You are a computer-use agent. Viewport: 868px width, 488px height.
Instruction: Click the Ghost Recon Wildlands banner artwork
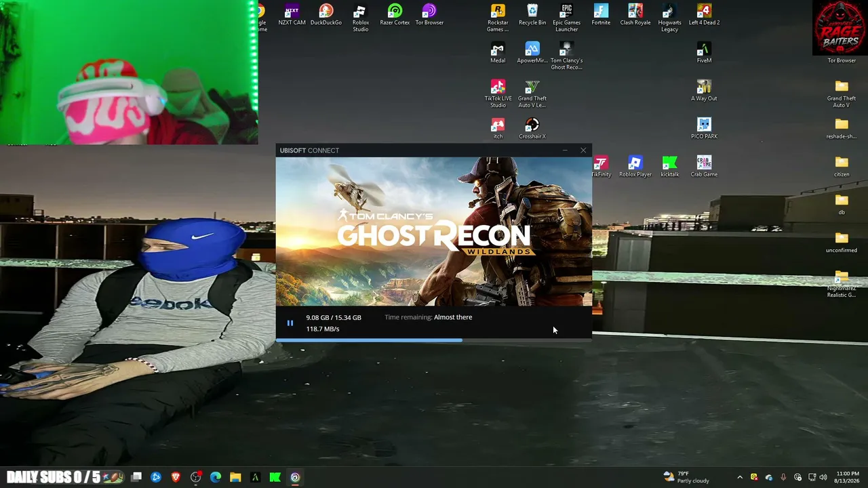(434, 232)
